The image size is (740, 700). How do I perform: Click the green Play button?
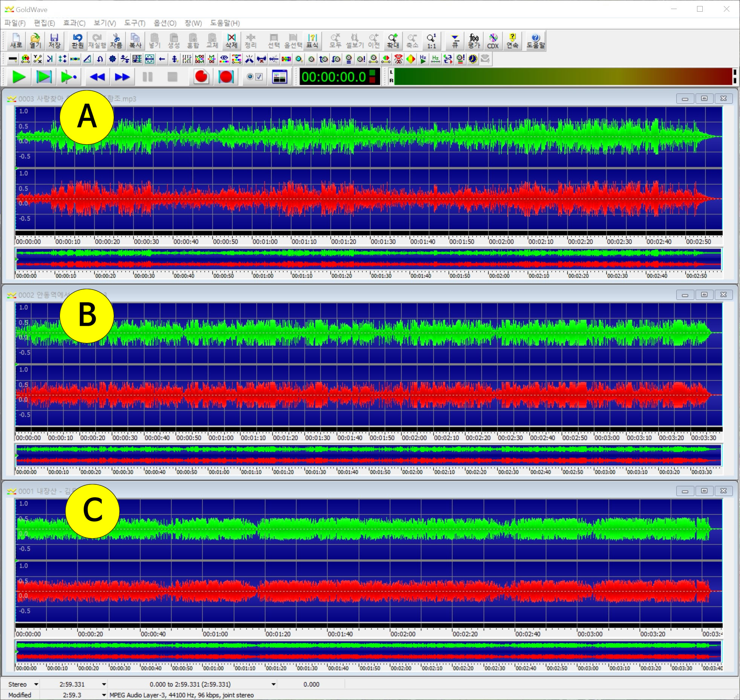pos(19,77)
